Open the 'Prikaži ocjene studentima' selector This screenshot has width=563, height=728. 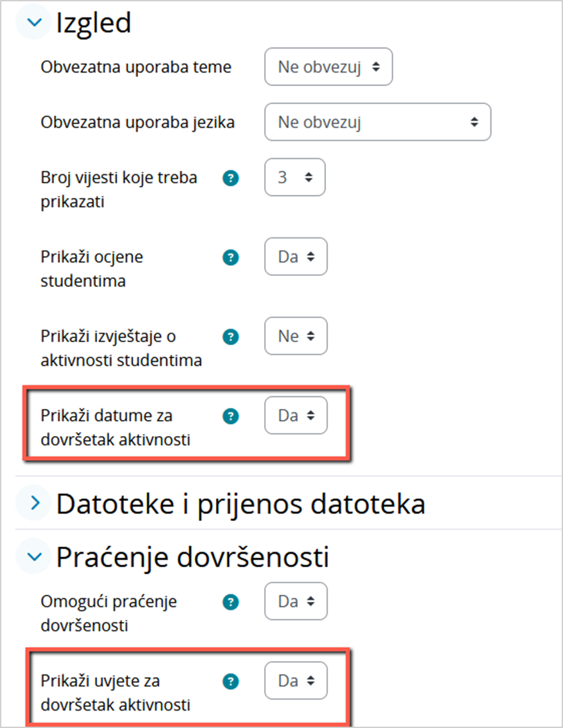[296, 256]
